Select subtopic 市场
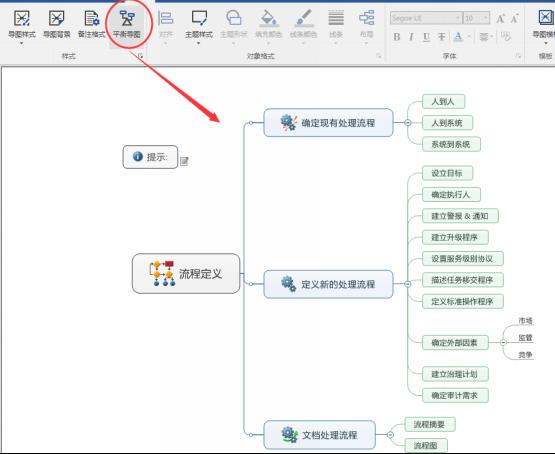The height and width of the screenshot is (454, 555). (x=526, y=321)
